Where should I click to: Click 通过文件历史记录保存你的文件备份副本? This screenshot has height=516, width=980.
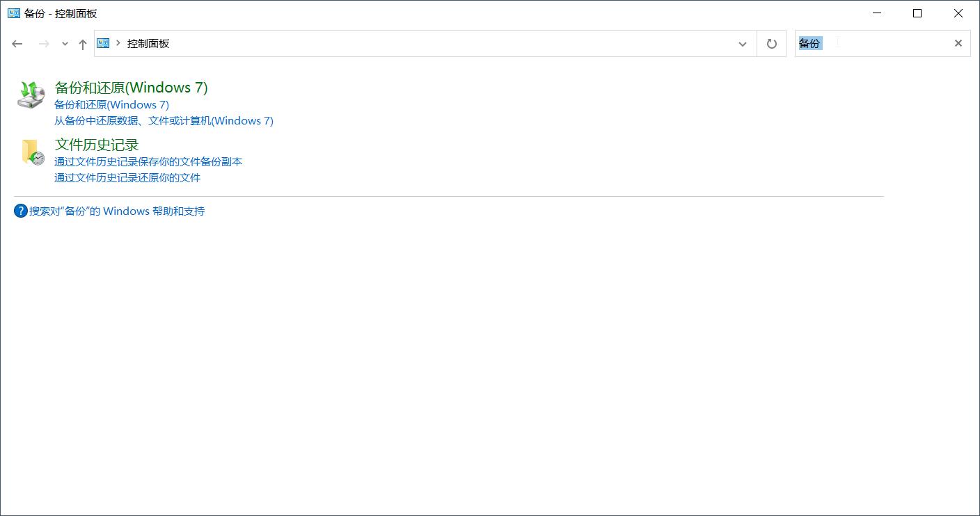pyautogui.click(x=148, y=162)
